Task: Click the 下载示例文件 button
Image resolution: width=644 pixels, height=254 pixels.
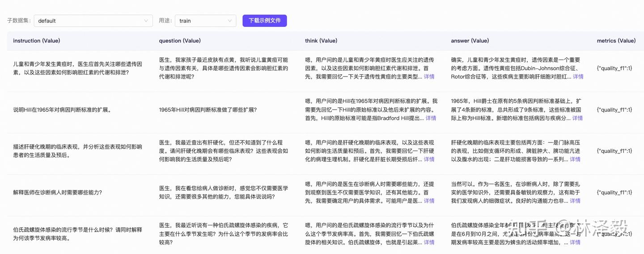Action: click(265, 21)
